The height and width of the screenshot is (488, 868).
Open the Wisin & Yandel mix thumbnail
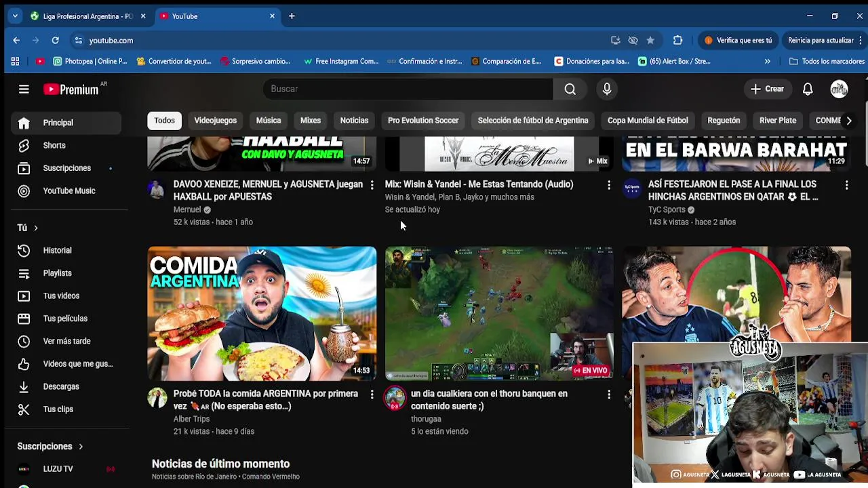[x=499, y=154]
